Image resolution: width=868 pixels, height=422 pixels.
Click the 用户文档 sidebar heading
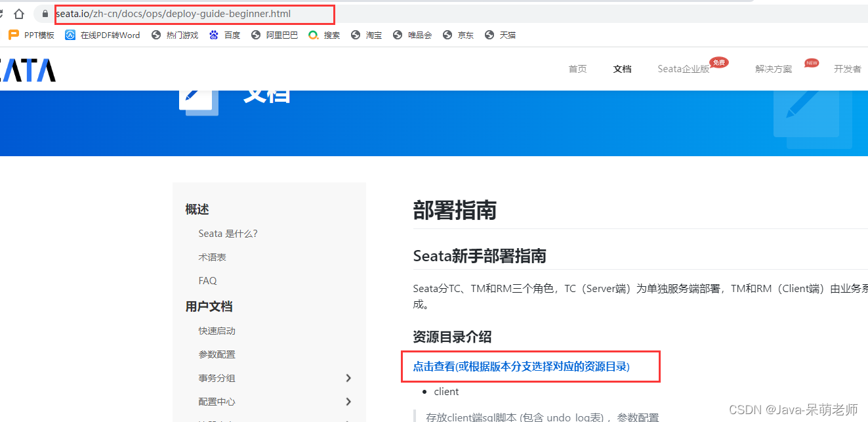[x=209, y=306]
